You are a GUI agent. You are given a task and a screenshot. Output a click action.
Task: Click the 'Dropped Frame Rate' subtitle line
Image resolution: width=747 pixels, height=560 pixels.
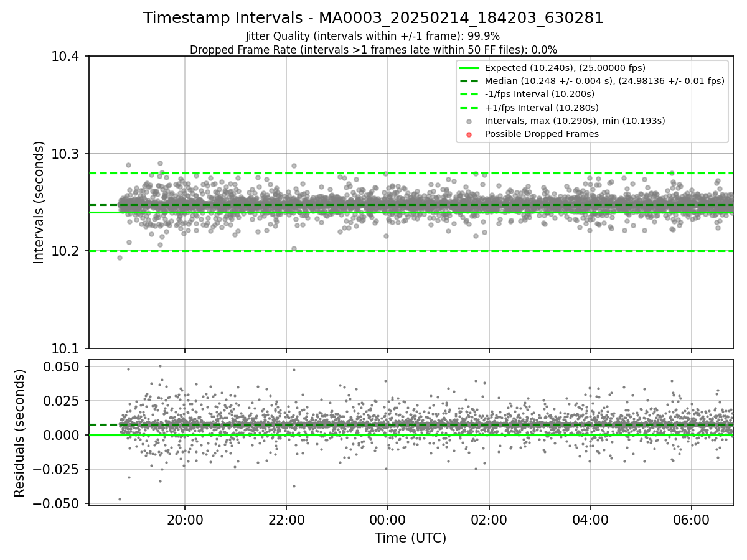pyautogui.click(x=374, y=50)
